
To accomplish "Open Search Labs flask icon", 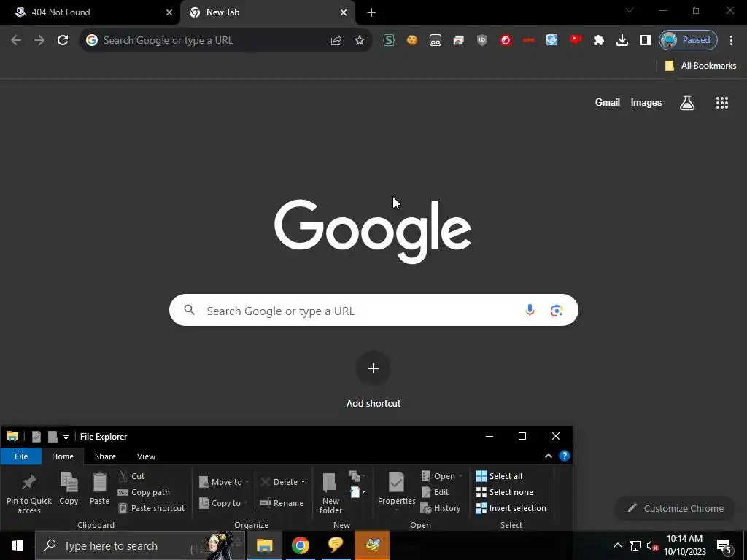I will pyautogui.click(x=687, y=102).
